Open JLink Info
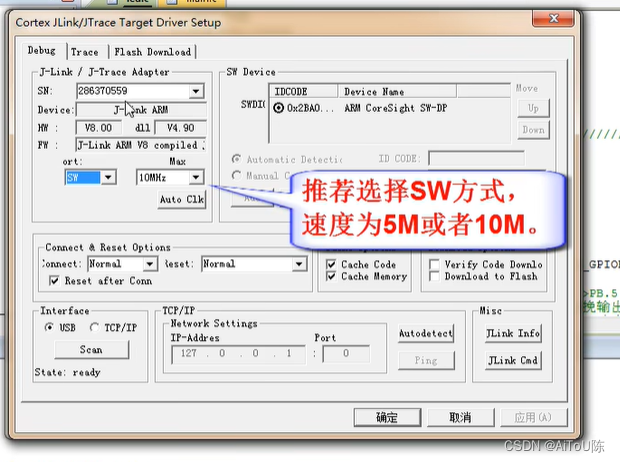Image resolution: width=620 pixels, height=462 pixels. (x=513, y=333)
